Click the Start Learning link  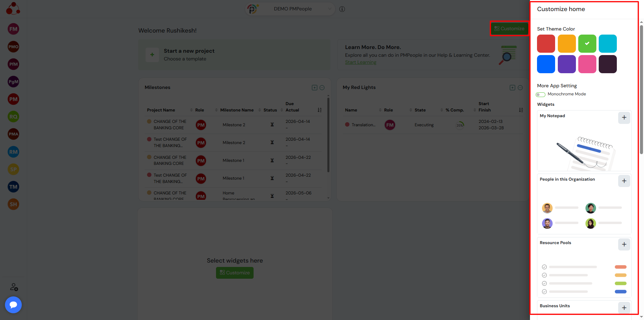[361, 62]
